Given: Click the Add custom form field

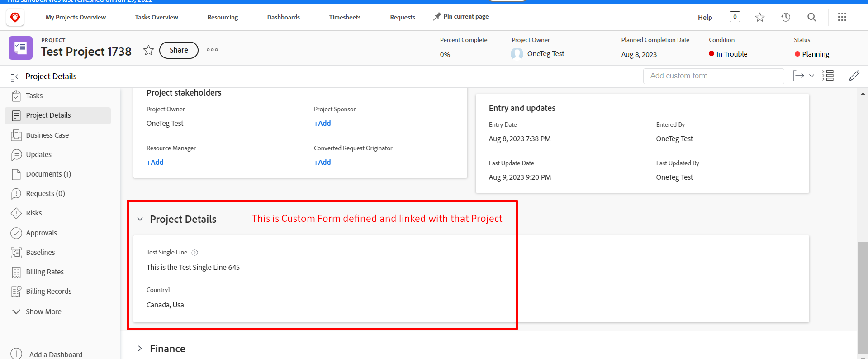Looking at the screenshot, I should [713, 76].
